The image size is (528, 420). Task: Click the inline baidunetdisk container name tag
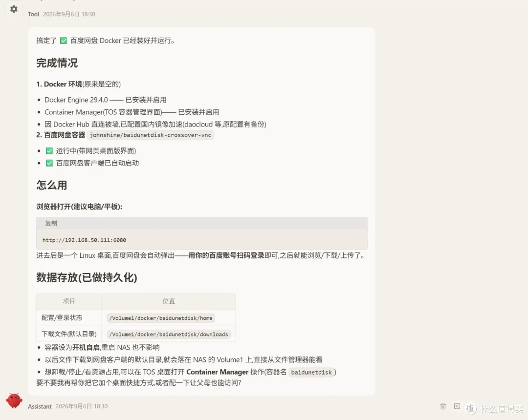[x=311, y=372]
